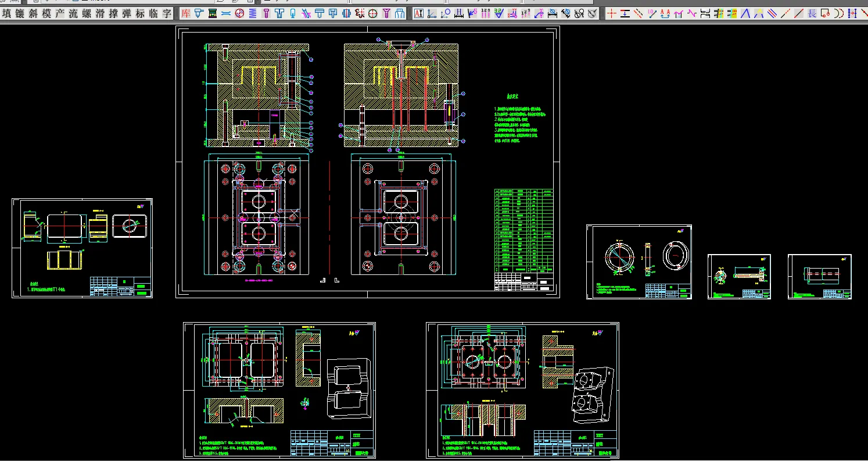
Task: Select the blue dotted lines red arrow icon
Action: pos(852,13)
